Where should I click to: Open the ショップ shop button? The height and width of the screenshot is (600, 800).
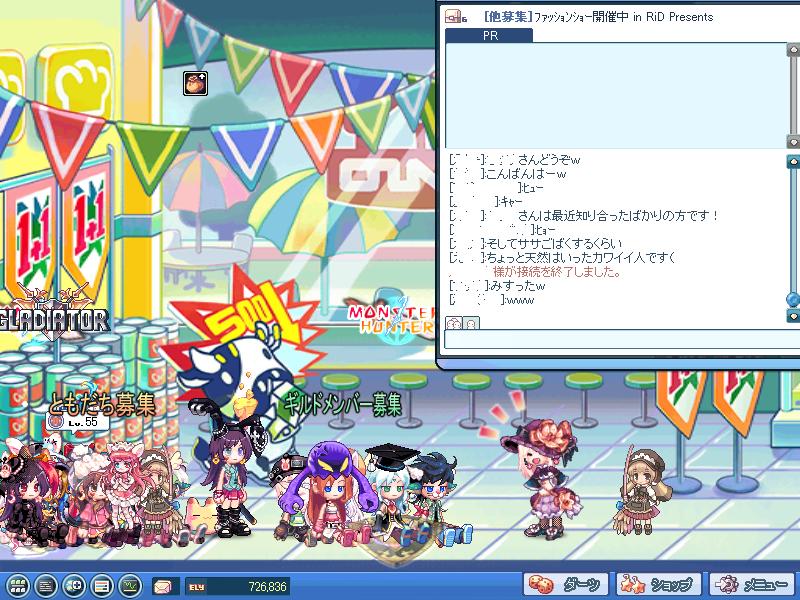point(659,585)
